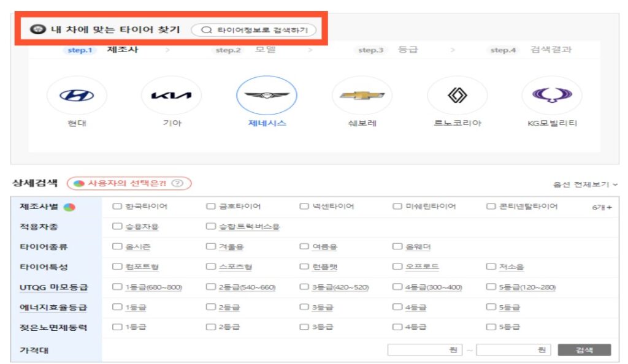628x364 pixels.
Task: Expand 옵션 전체보기 options
Action: point(585,184)
